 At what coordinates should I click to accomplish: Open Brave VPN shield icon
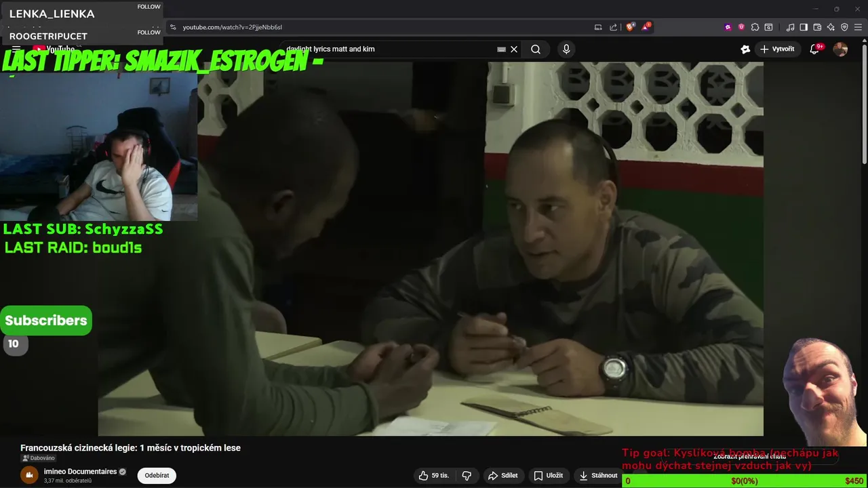click(x=844, y=27)
